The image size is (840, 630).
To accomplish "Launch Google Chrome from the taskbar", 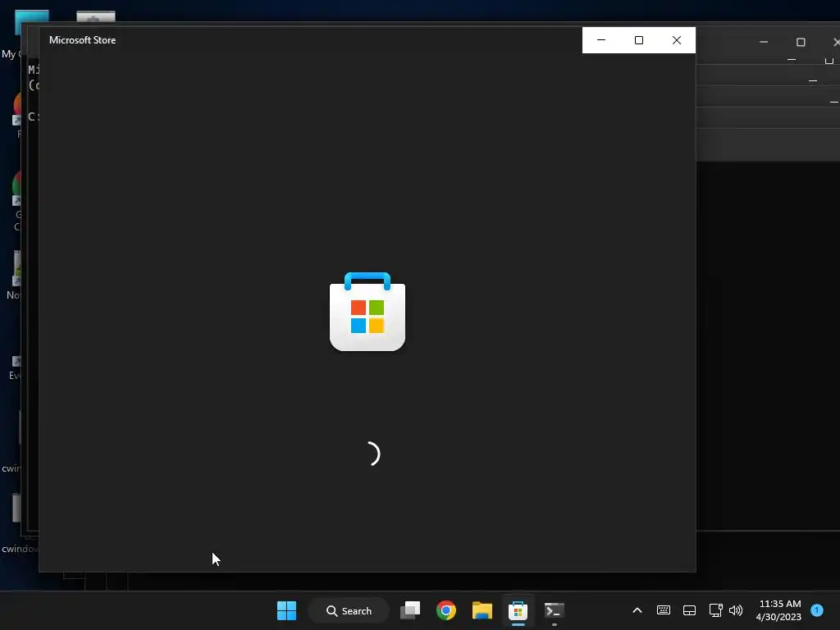I will [446, 610].
